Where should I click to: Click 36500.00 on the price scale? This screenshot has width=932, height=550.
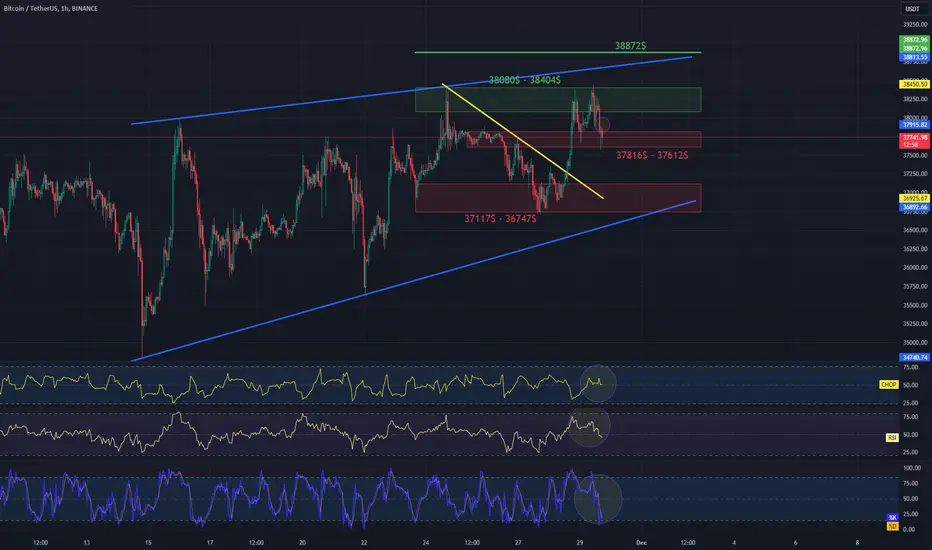point(915,230)
